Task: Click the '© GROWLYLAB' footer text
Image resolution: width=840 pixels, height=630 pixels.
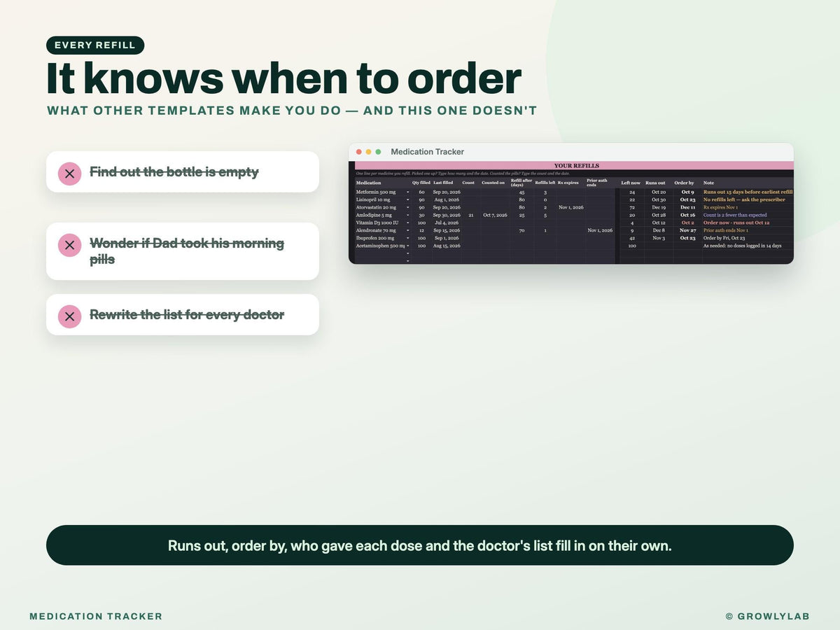Action: click(767, 617)
